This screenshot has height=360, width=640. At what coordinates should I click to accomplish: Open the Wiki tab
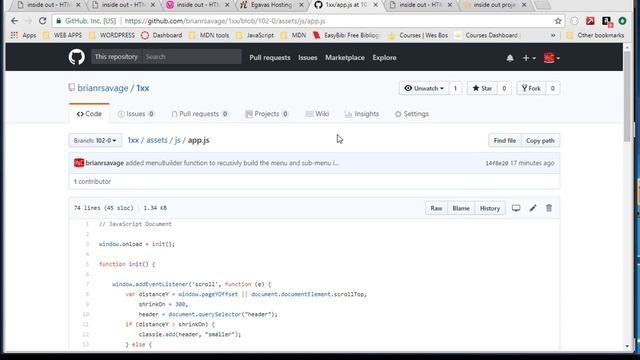click(318, 114)
